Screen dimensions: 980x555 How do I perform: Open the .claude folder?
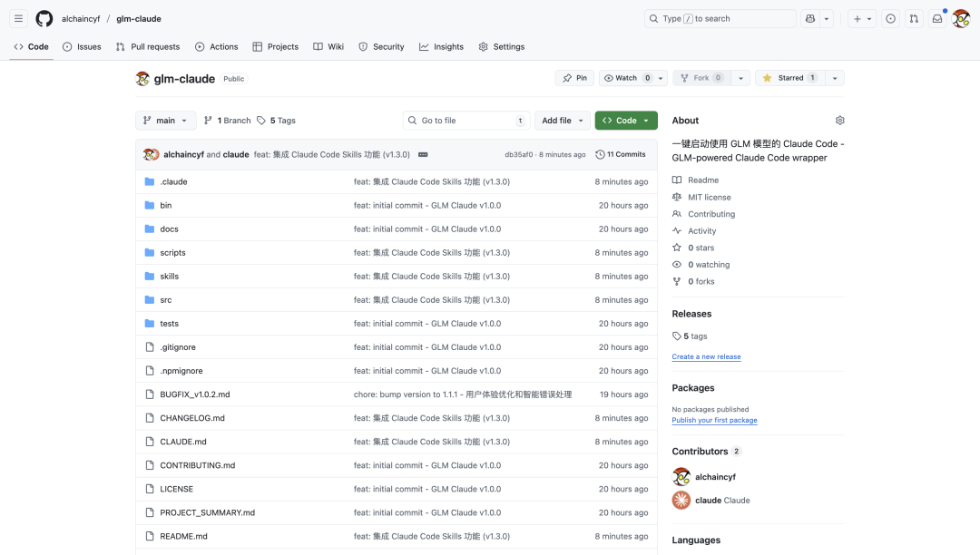click(173, 181)
